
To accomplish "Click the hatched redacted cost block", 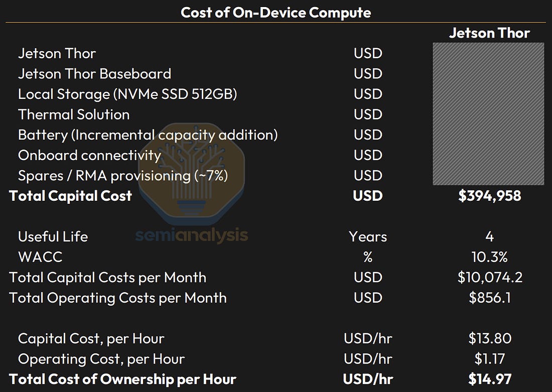I will [489, 114].
